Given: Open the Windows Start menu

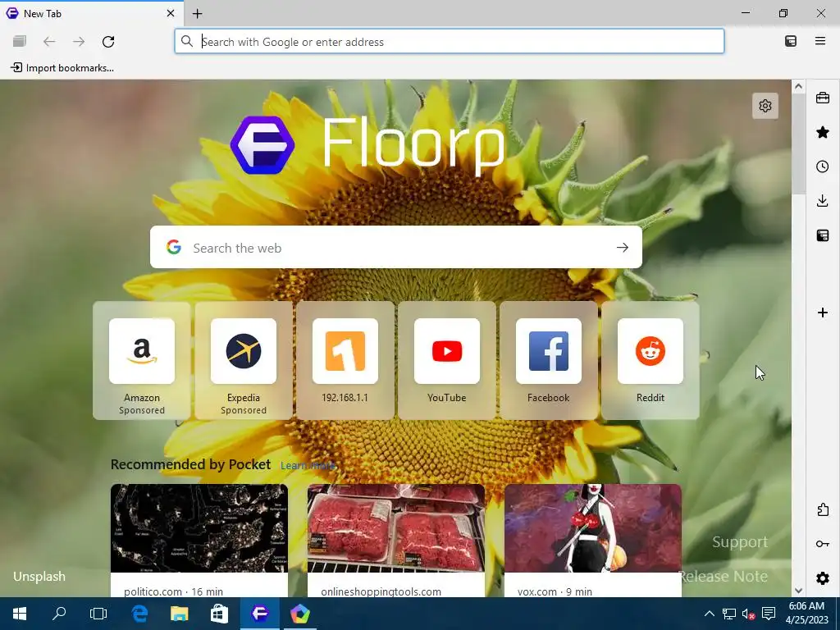Looking at the screenshot, I should tap(20, 614).
